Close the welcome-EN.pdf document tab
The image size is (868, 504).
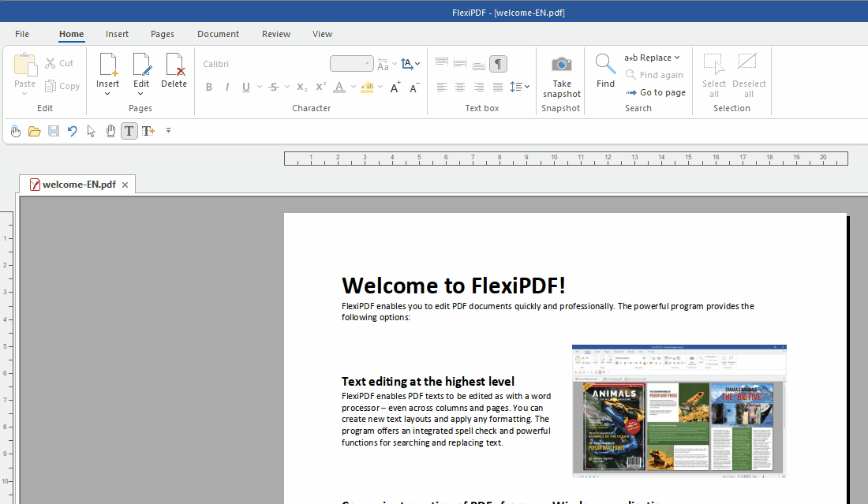click(125, 185)
